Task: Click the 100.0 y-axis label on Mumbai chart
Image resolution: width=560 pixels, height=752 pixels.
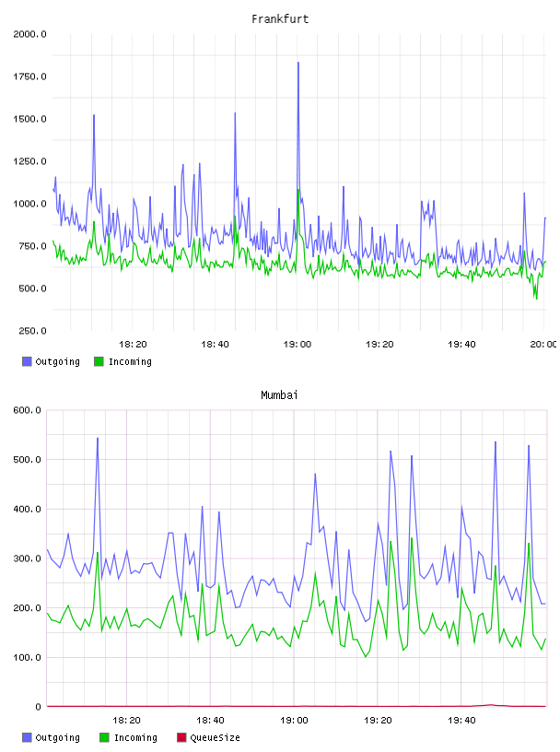Action: tap(28, 657)
